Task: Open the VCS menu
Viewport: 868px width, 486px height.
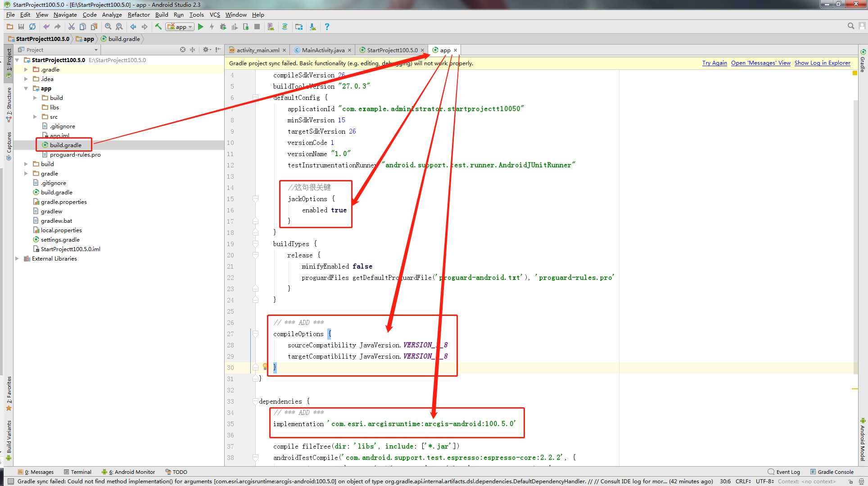Action: tap(215, 14)
